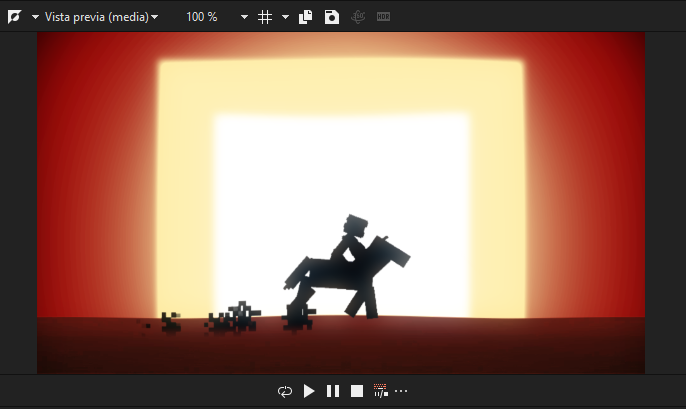Image resolution: width=686 pixels, height=409 pixels.
Task: Pause the preview playback
Action: 333,391
